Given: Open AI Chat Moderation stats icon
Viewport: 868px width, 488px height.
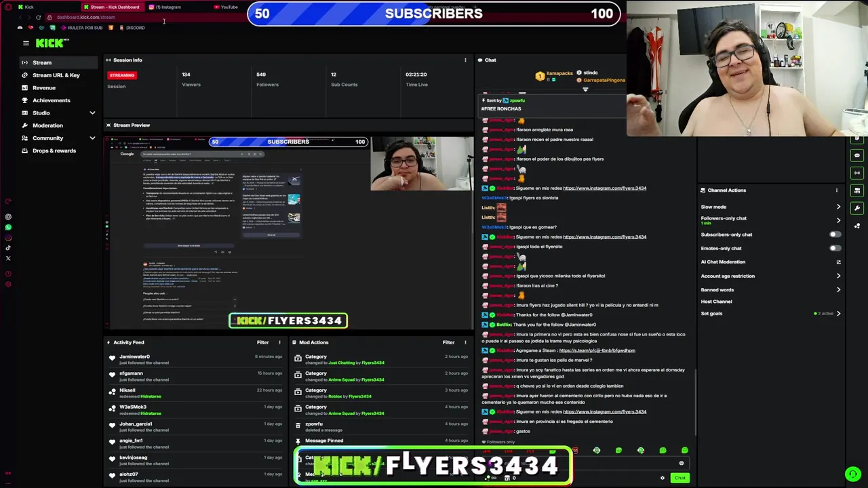Looking at the screenshot, I should (838, 262).
